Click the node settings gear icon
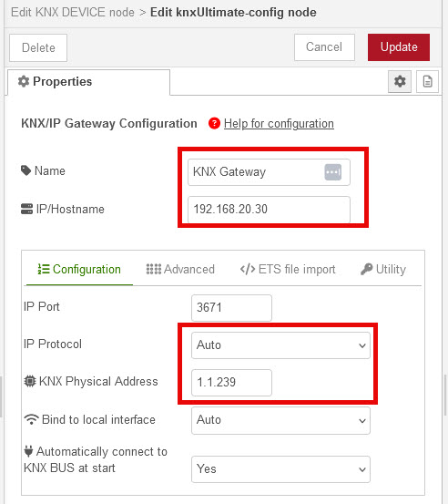Image resolution: width=448 pixels, height=504 pixels. 400,81
